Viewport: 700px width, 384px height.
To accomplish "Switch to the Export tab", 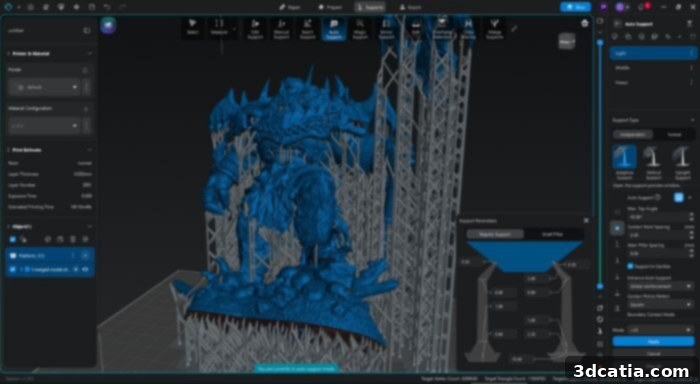I will tap(410, 7).
